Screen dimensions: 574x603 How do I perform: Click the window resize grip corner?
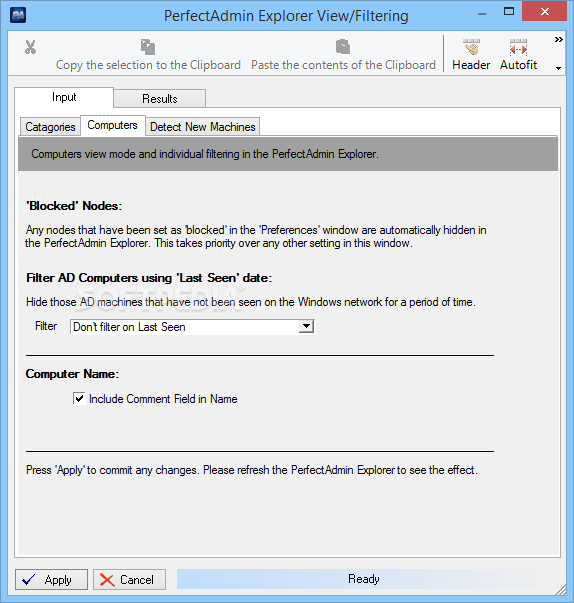click(x=561, y=590)
